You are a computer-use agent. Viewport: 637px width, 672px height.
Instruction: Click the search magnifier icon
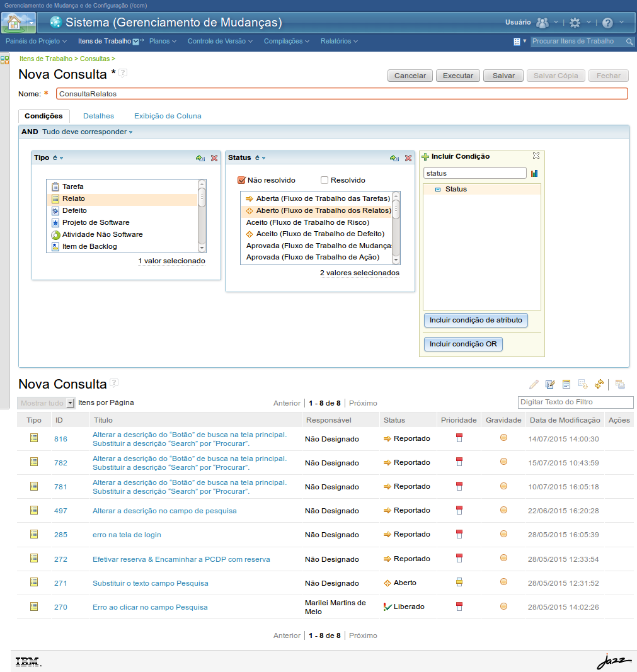629,42
